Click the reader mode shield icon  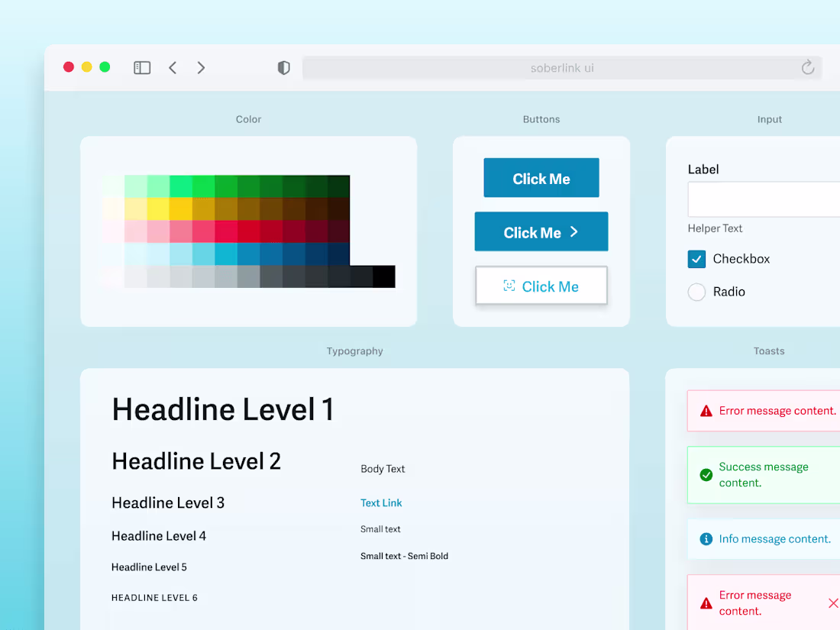(x=283, y=67)
